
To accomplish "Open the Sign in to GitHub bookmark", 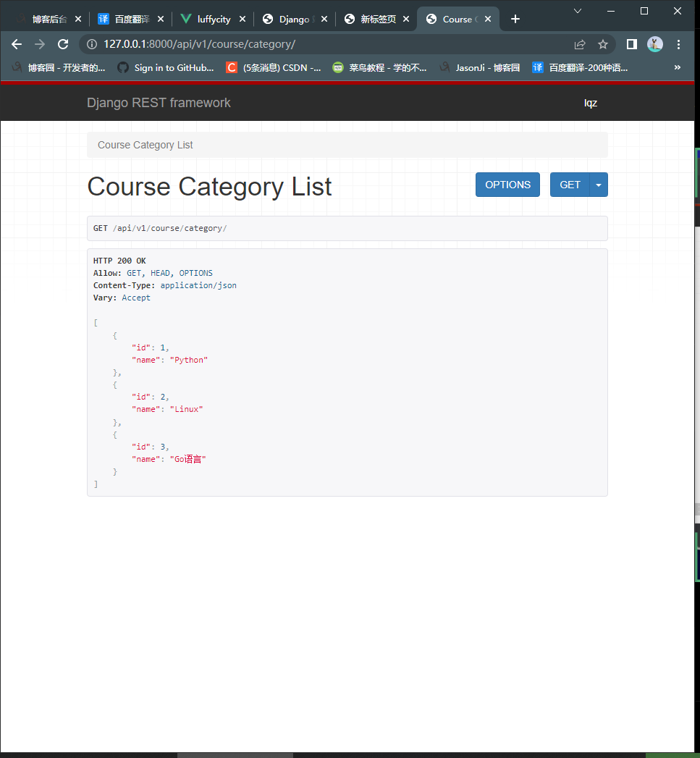I will tap(166, 67).
